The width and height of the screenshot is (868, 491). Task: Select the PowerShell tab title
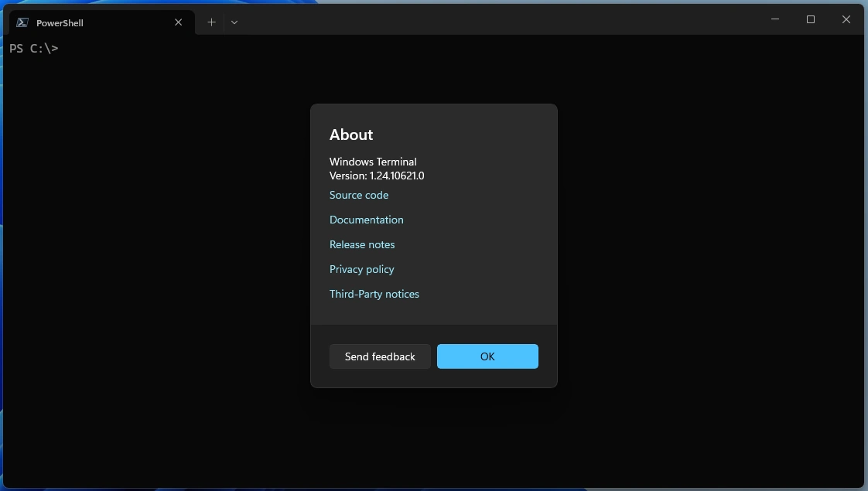pyautogui.click(x=60, y=23)
